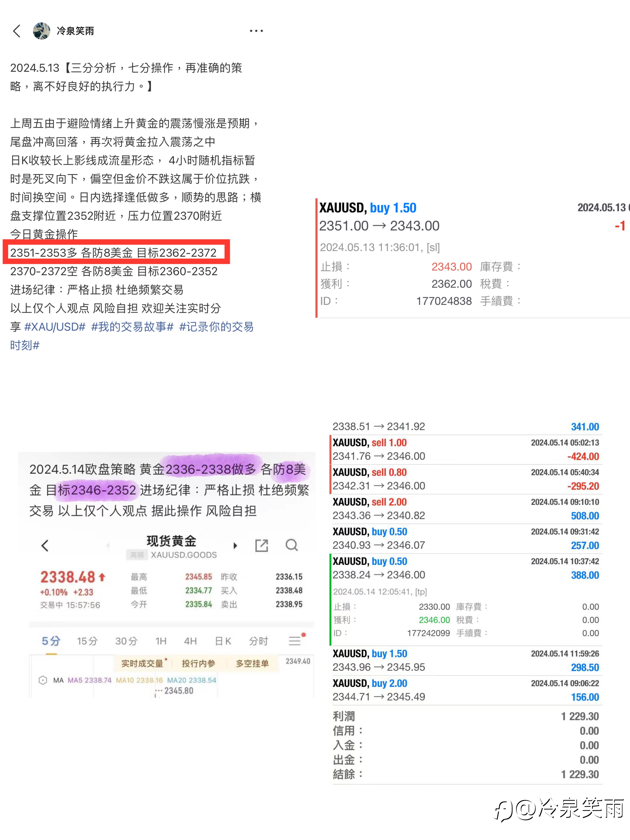This screenshot has height=840, width=630.
Task: Click the MA indicator hexagon settings icon
Action: click(43, 680)
